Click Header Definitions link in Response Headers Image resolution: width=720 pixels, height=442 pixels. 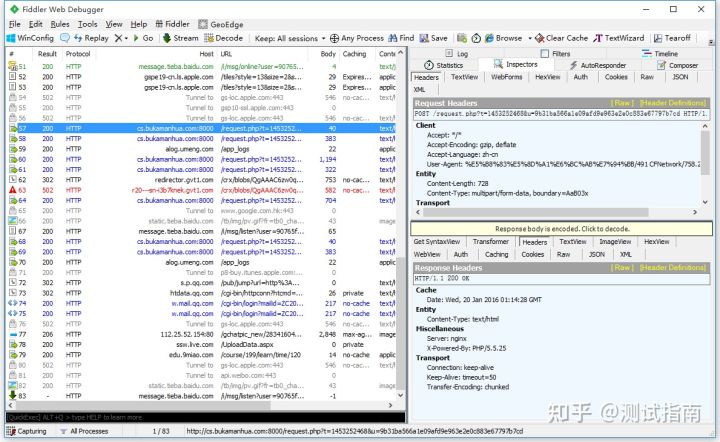pos(673,268)
